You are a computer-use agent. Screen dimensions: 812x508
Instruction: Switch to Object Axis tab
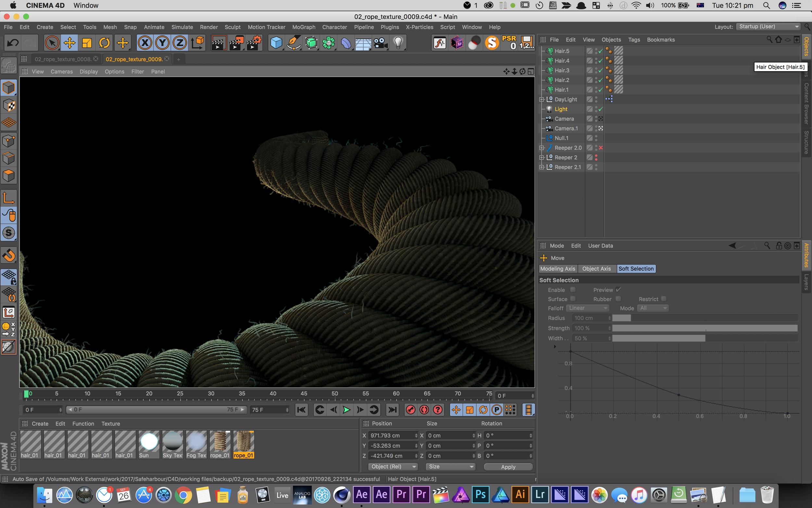click(596, 269)
